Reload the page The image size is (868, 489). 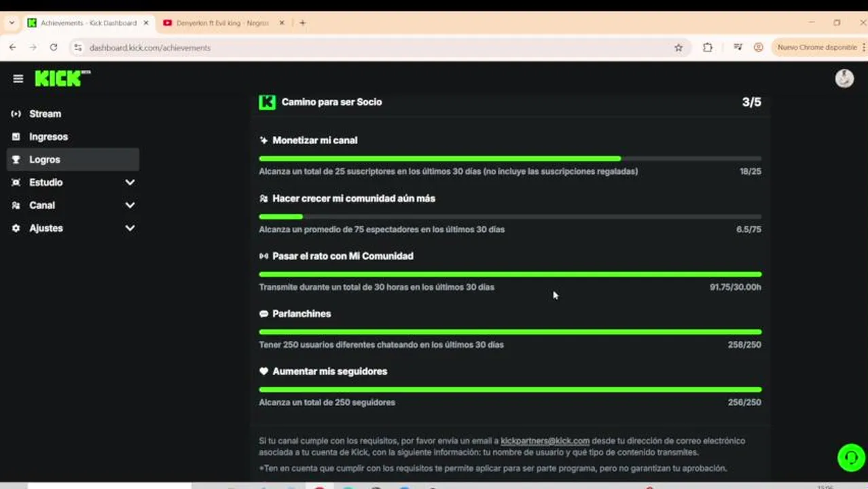(53, 48)
